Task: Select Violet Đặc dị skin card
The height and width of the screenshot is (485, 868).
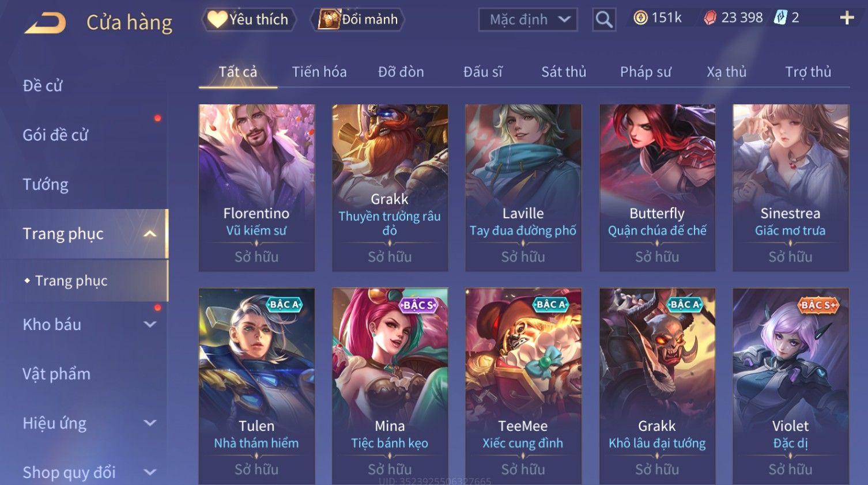Action: point(790,386)
